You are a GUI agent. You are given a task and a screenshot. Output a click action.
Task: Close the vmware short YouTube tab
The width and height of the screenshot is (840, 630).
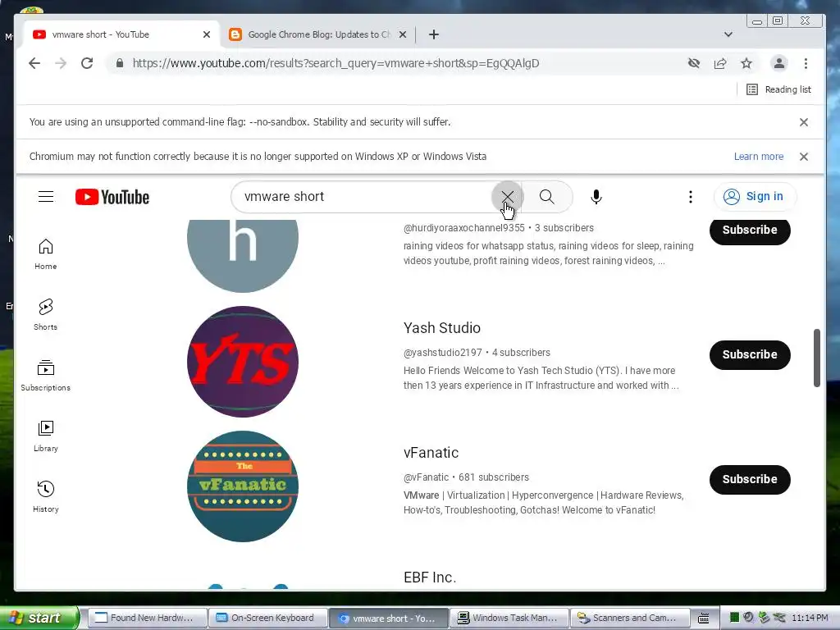point(207,34)
